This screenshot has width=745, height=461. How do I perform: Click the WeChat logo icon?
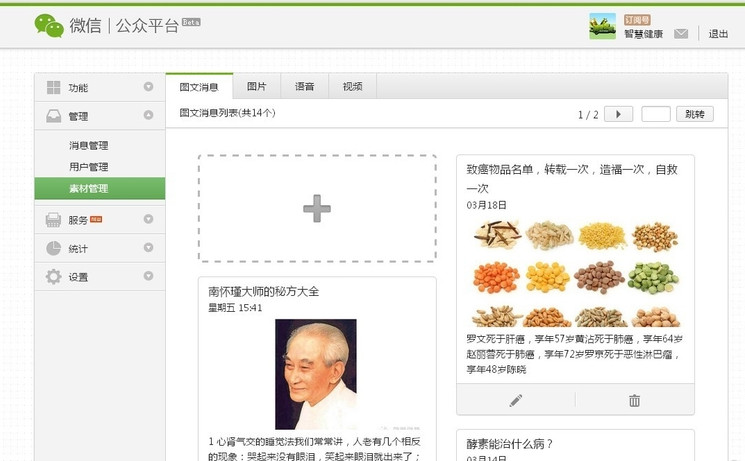pos(49,25)
